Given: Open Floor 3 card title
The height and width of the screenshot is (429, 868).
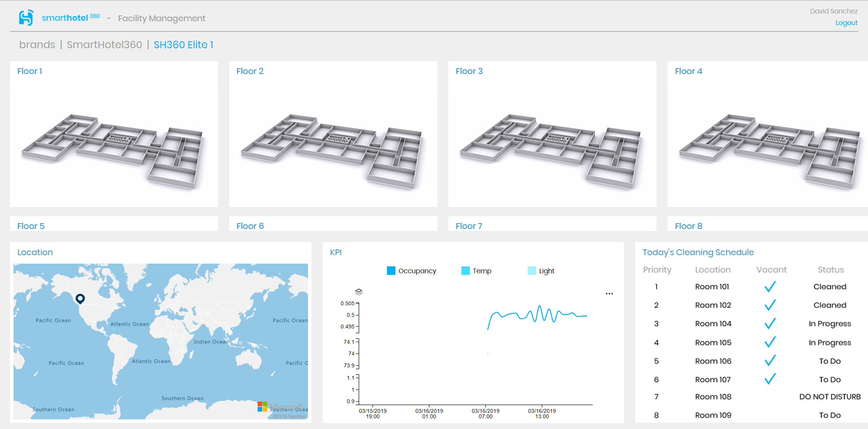Looking at the screenshot, I should pyautogui.click(x=469, y=71).
